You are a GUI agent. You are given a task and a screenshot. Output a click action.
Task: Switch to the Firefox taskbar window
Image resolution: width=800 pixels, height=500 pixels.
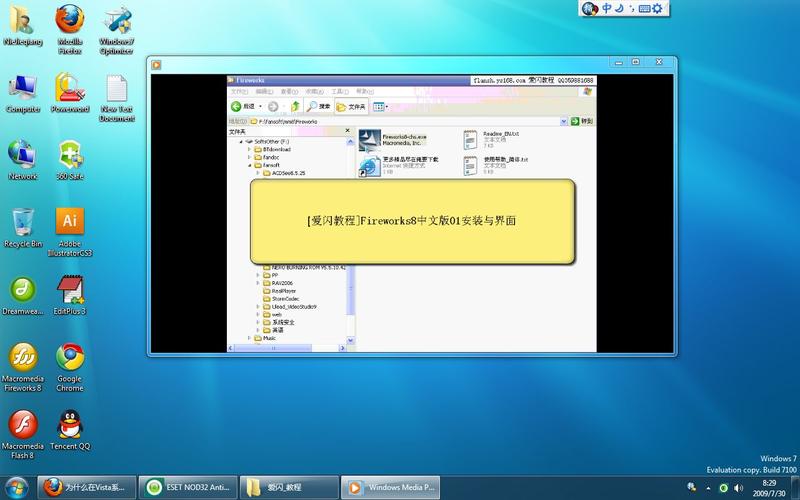pyautogui.click(x=87, y=487)
